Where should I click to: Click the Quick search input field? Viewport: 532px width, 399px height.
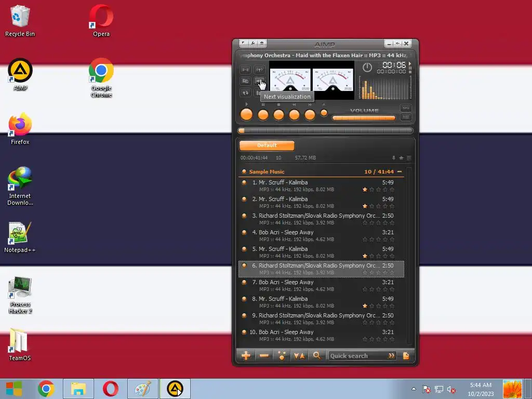358,356
